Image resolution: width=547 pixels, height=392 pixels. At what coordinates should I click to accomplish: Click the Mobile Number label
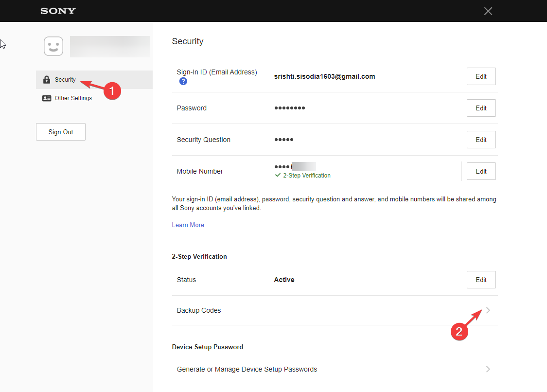coord(199,171)
